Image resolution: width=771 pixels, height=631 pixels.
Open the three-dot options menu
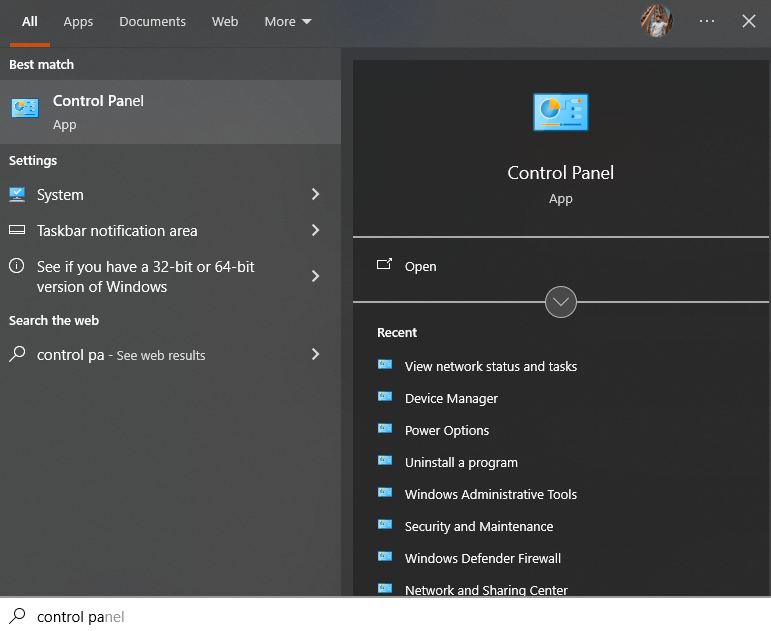[707, 21]
